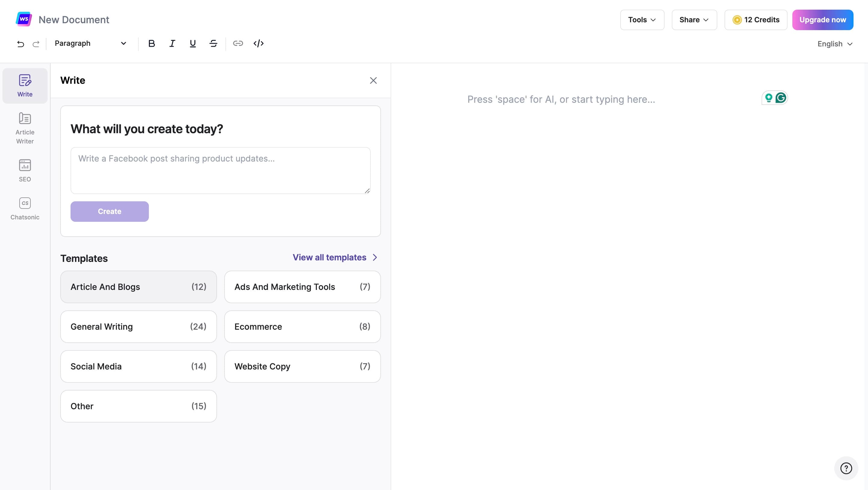
Task: Open the Paragraph style dropdown
Action: (90, 43)
